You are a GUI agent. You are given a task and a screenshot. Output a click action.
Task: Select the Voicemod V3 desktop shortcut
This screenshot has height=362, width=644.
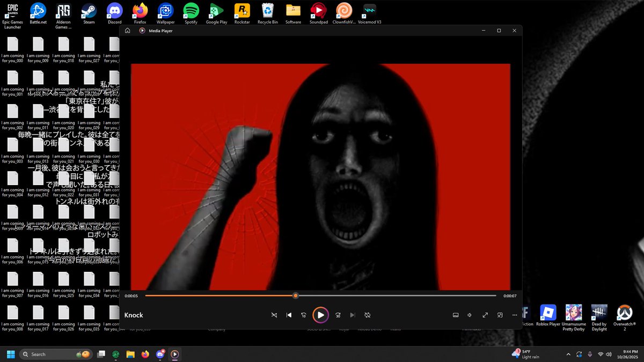369,14
